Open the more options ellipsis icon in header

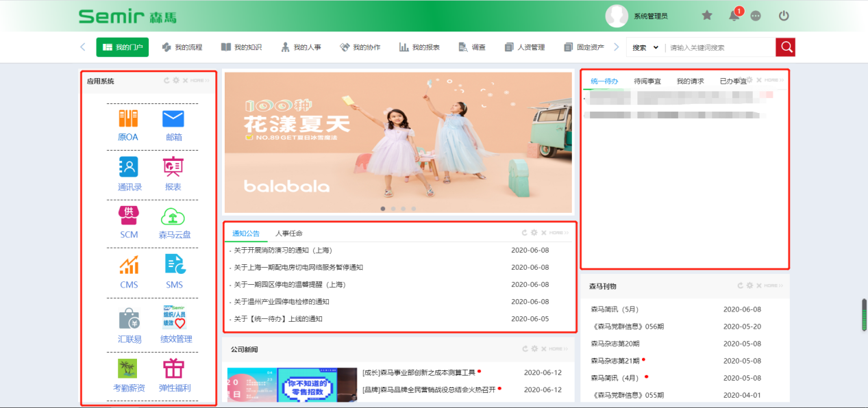756,16
